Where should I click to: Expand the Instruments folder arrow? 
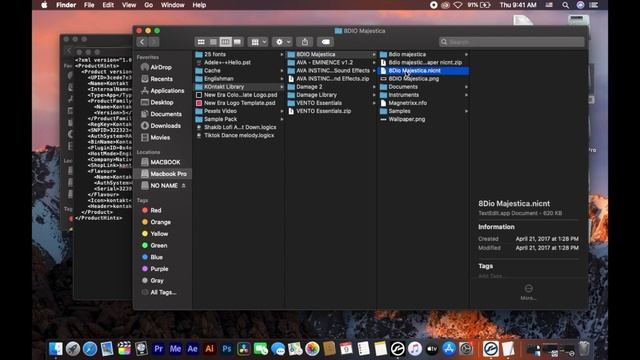pos(467,95)
